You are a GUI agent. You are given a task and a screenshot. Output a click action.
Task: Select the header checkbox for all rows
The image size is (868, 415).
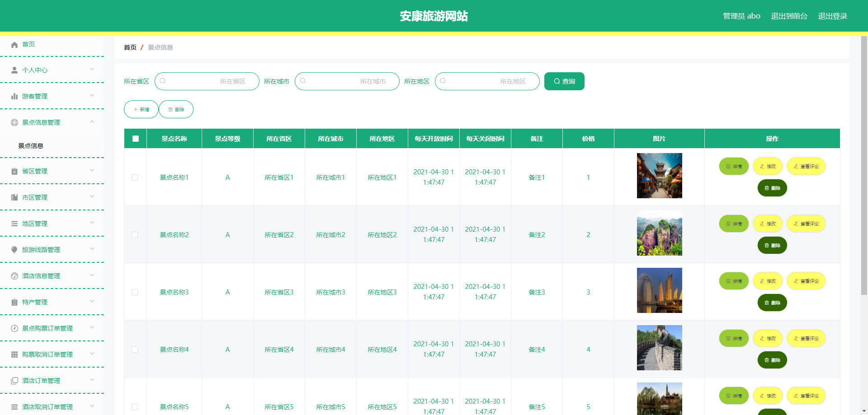click(x=136, y=139)
